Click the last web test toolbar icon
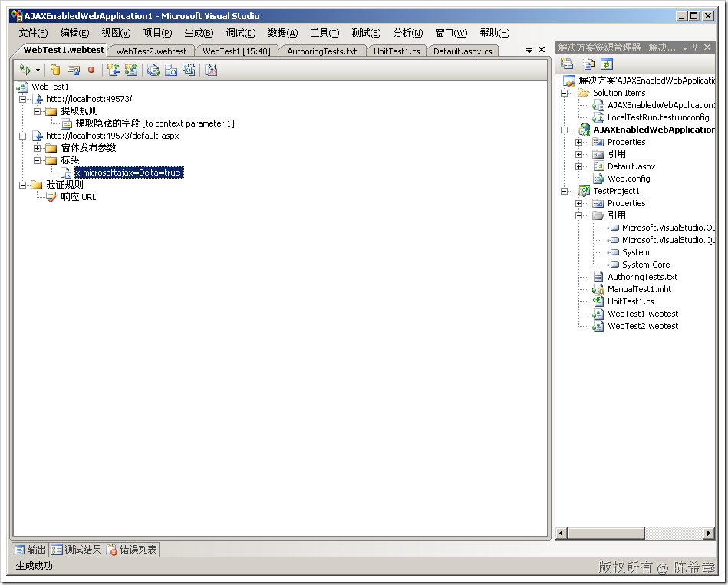728x585 pixels. point(211,70)
